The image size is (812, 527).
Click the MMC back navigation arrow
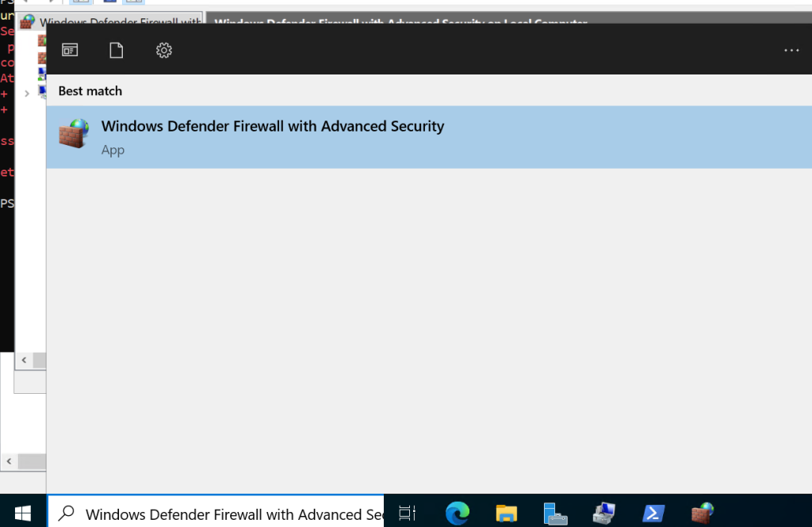(x=25, y=2)
